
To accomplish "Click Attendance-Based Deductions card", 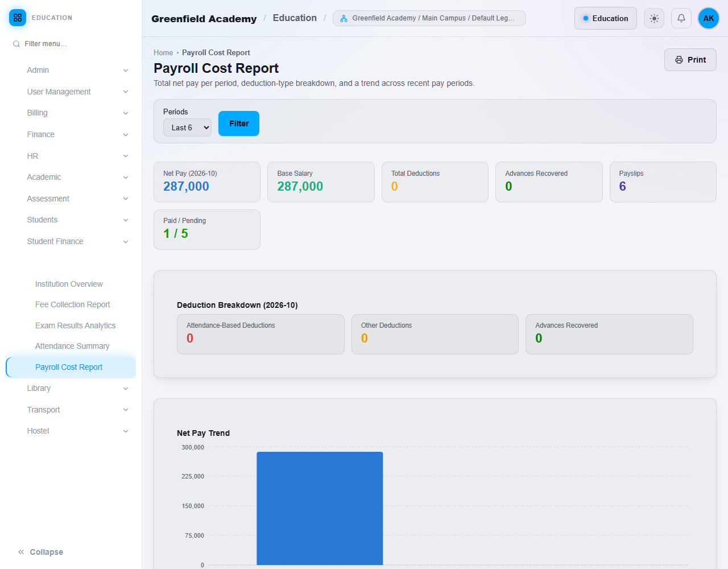I will 260,334.
